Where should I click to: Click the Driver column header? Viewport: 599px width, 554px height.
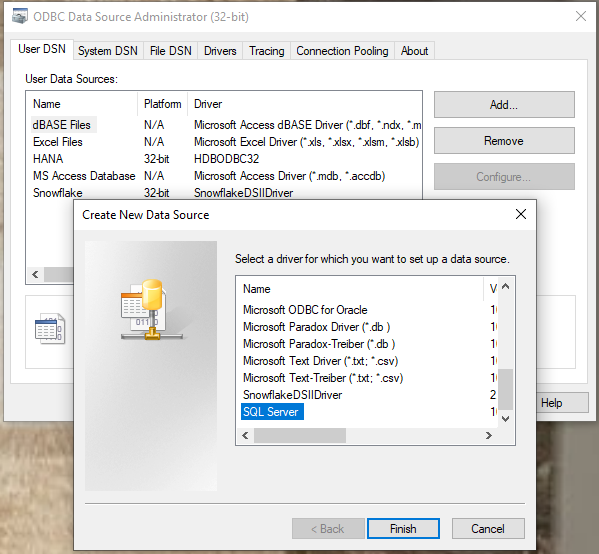304,104
